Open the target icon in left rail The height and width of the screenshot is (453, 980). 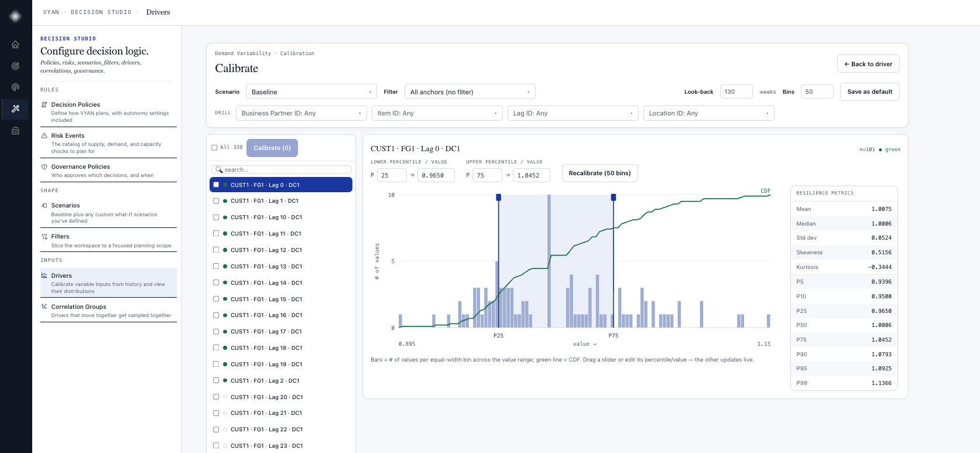pos(16,66)
